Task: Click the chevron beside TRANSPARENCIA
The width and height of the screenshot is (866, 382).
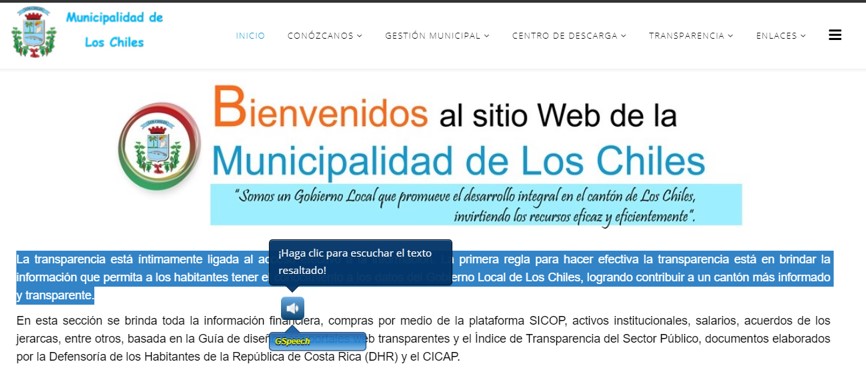Action: pos(731,36)
